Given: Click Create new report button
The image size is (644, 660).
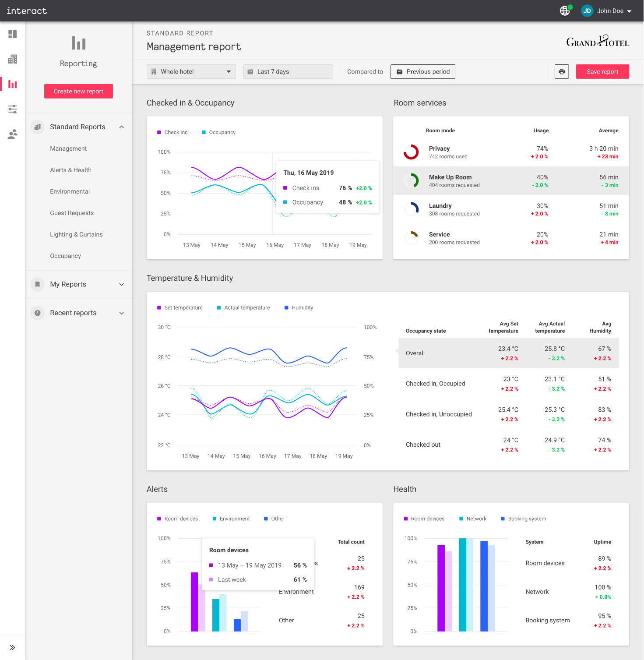Looking at the screenshot, I should tap(78, 91).
